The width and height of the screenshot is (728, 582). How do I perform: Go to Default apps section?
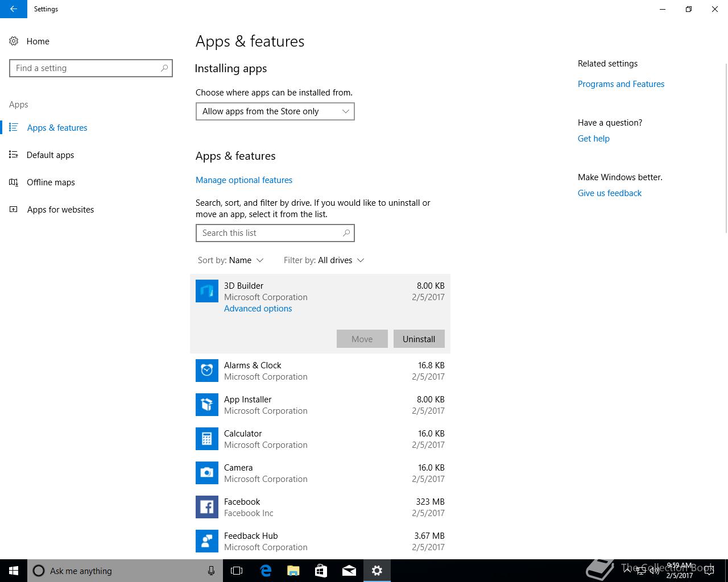(50, 155)
